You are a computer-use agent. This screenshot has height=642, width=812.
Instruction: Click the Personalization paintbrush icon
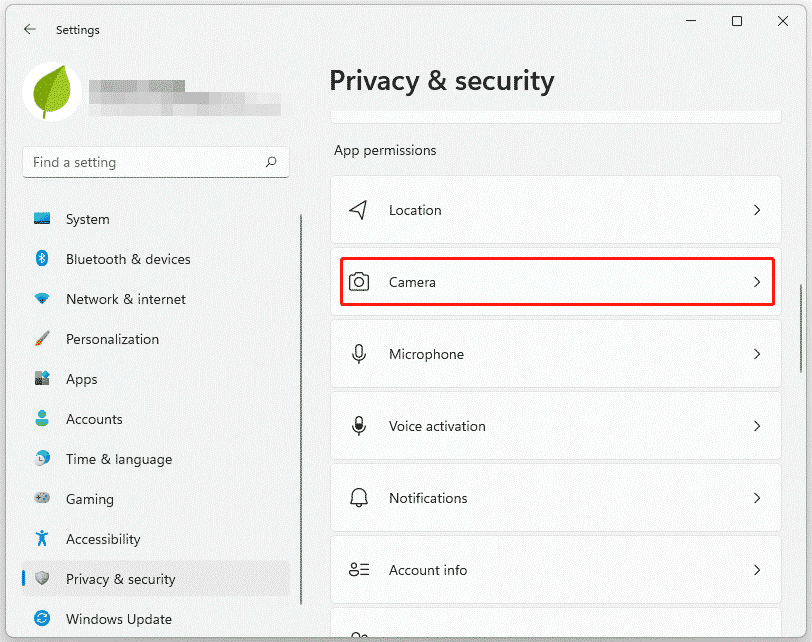pyautogui.click(x=42, y=339)
